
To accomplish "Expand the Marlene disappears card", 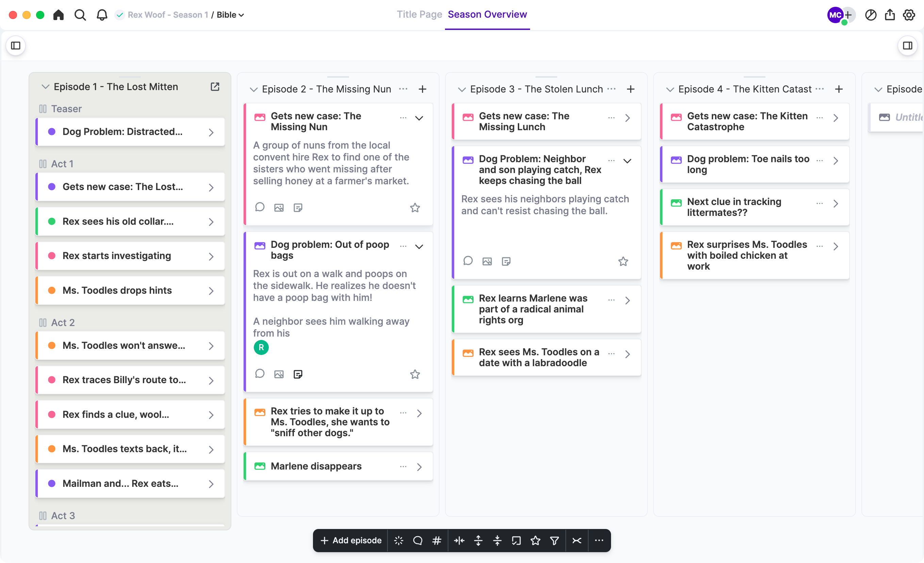I will point(419,467).
